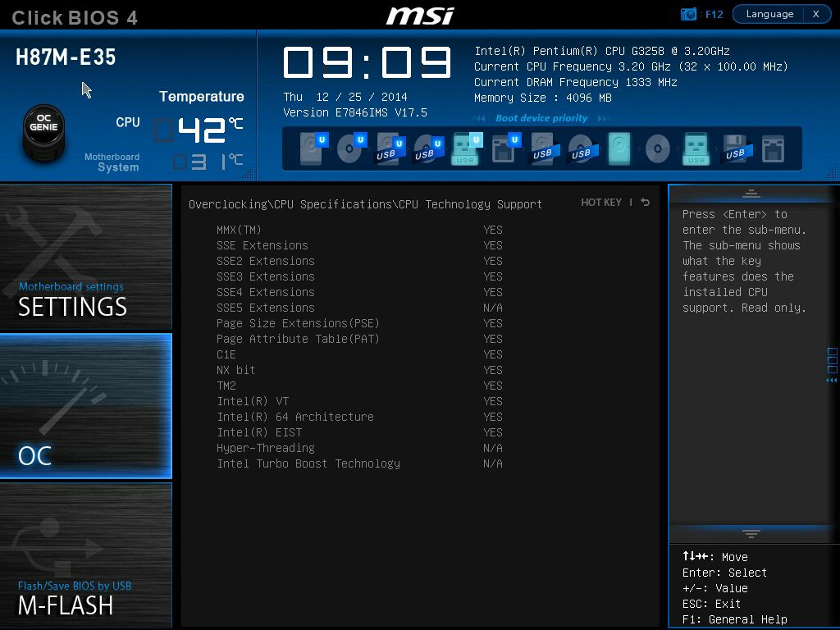The width and height of the screenshot is (840, 630).
Task: Select the UEFI network boot device icon
Action: (504, 149)
